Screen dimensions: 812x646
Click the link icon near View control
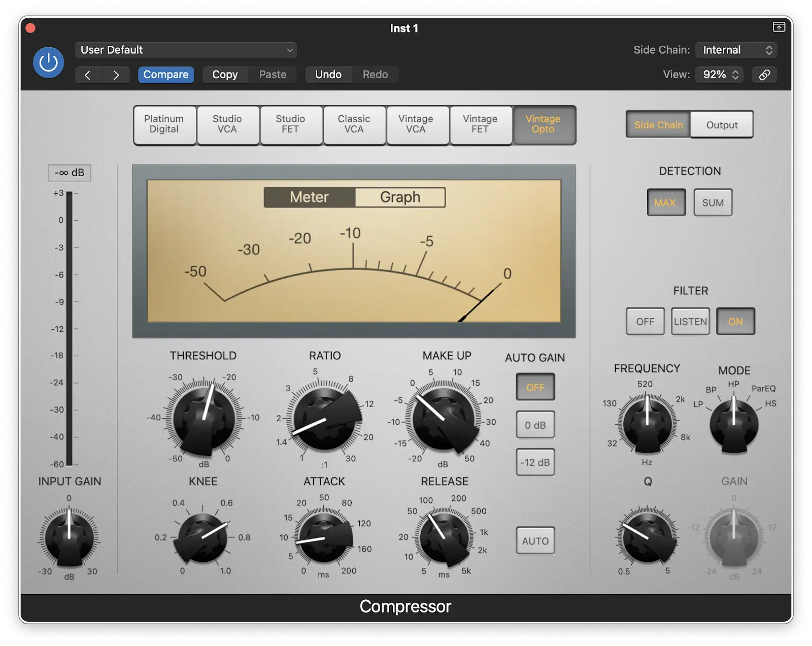pyautogui.click(x=764, y=75)
